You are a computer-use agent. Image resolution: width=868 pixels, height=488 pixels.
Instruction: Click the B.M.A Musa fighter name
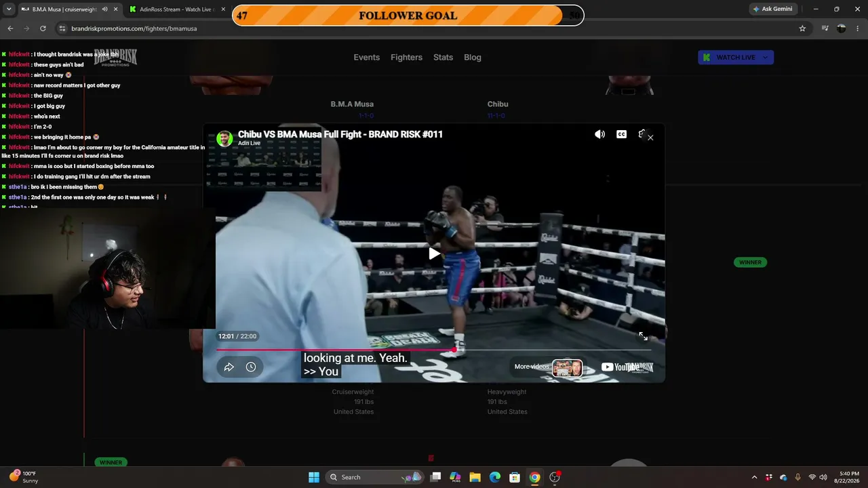[x=352, y=104]
